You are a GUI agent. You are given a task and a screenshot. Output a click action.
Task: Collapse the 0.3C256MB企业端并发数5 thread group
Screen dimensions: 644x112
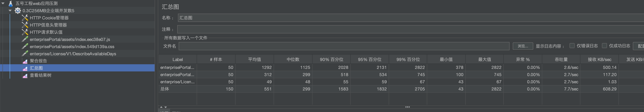click(x=10, y=10)
